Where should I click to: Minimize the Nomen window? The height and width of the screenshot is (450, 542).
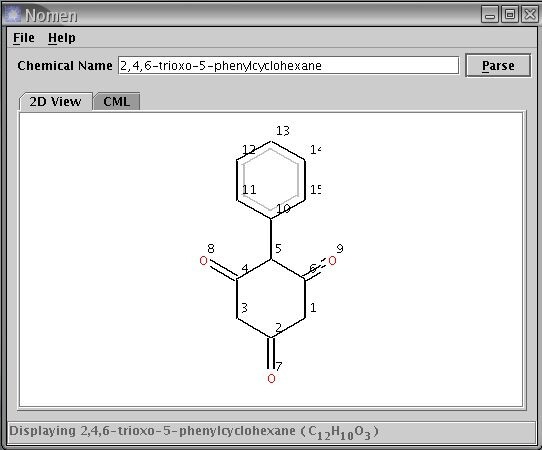pos(489,15)
